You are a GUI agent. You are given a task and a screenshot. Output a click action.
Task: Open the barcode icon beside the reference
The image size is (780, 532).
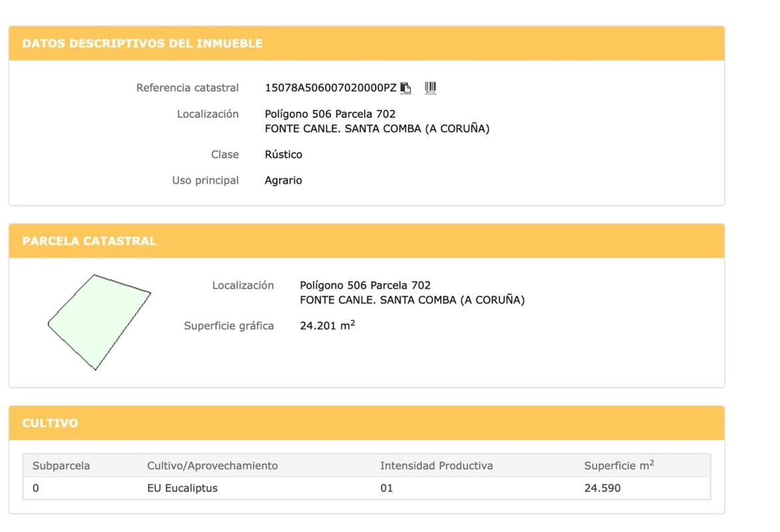click(431, 87)
